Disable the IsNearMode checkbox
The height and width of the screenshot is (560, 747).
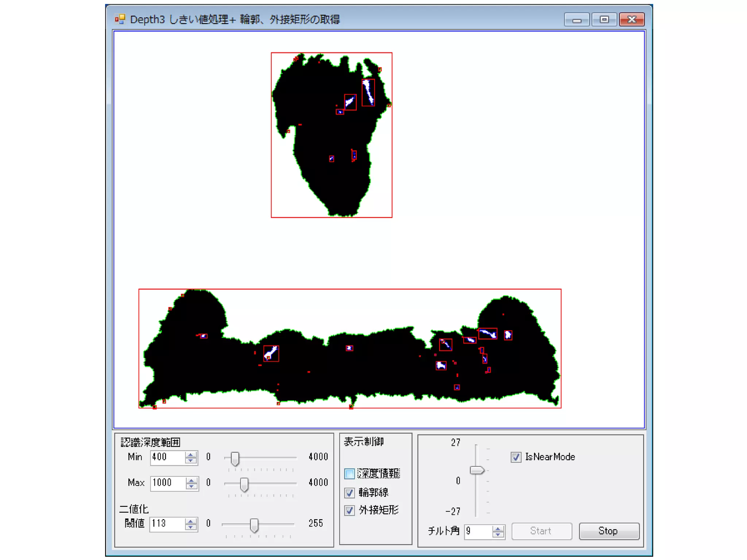pos(516,457)
